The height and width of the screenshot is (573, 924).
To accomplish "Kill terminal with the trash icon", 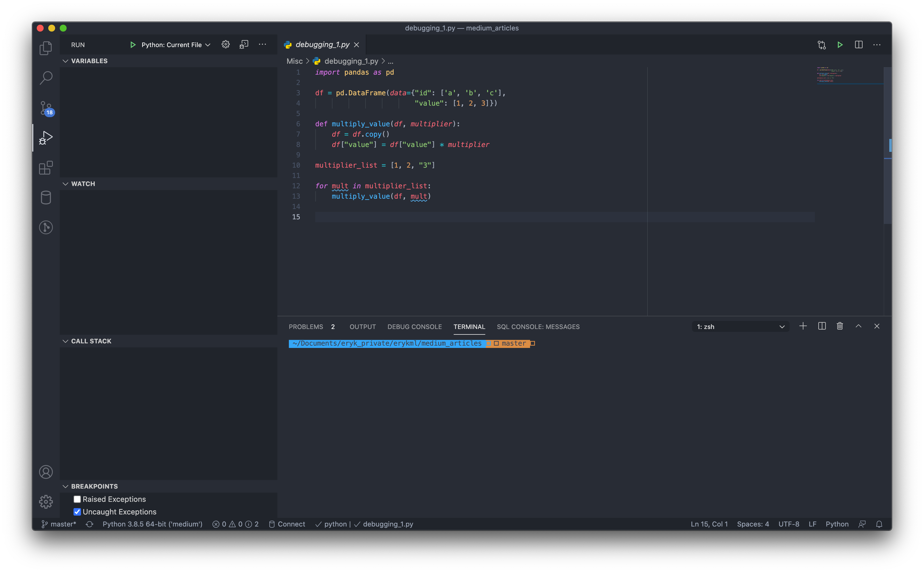I will [x=840, y=326].
